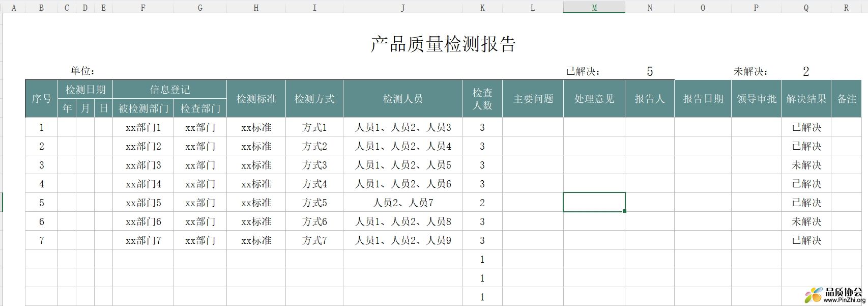This screenshot has height=306, width=868.
Task: Select empty 报告人 cell in row 3
Action: pyautogui.click(x=650, y=165)
